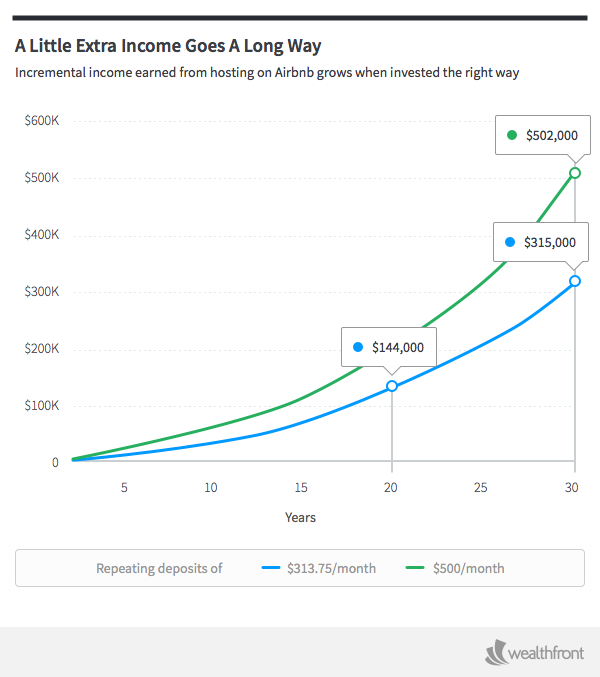Click the blue dot in $315,000 tooltip

pos(509,242)
